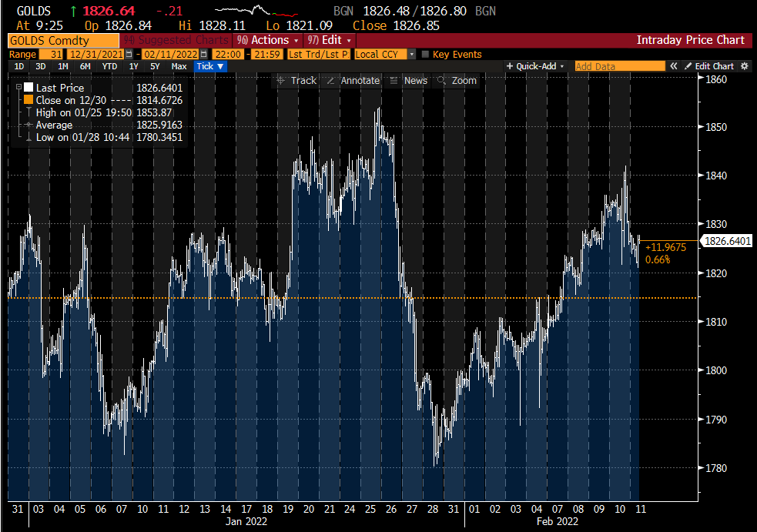This screenshot has height=532, width=757.
Task: Open the Actions menu
Action: coord(266,40)
